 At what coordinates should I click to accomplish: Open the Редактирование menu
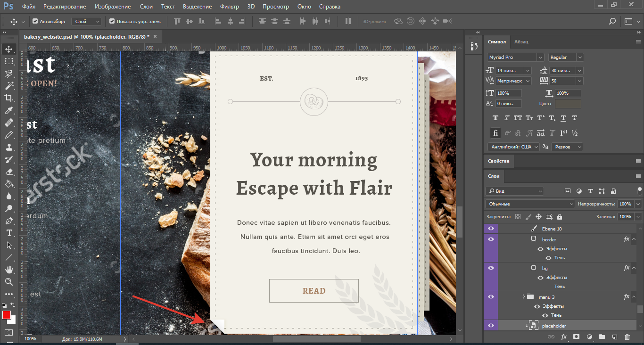[x=65, y=7]
